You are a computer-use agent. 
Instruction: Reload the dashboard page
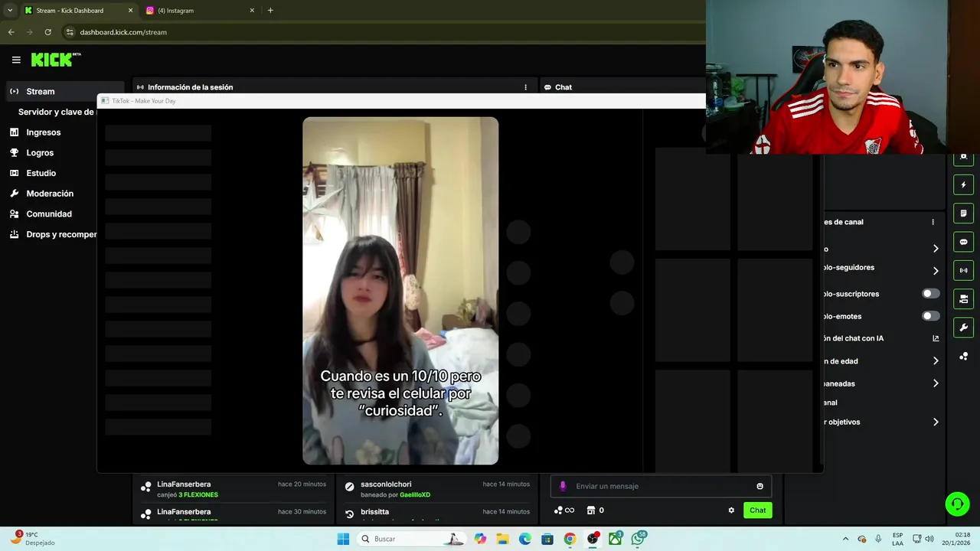(47, 32)
